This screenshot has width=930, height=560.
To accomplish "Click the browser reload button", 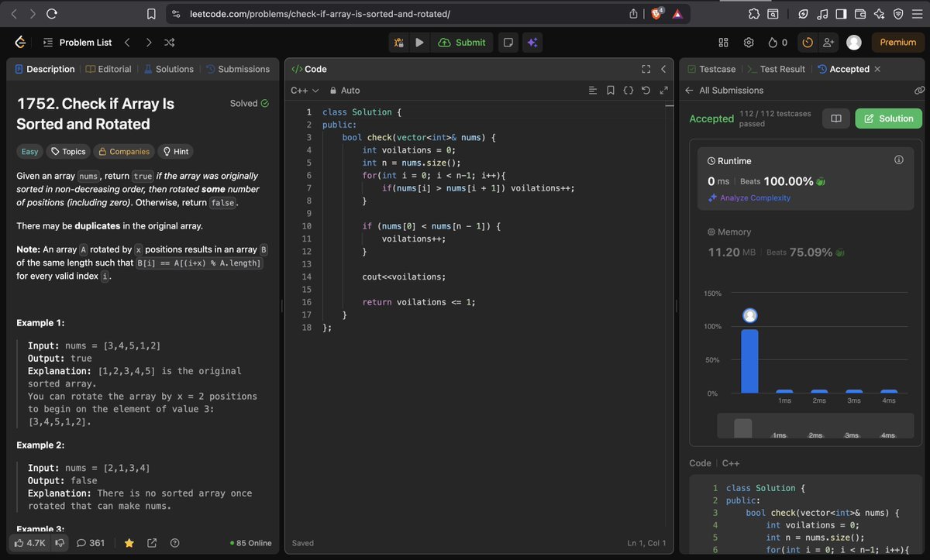I will (x=52, y=13).
